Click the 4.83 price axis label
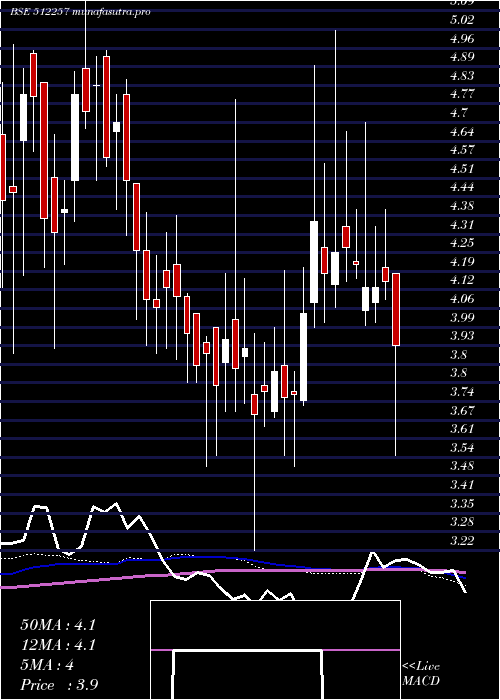 (x=462, y=75)
